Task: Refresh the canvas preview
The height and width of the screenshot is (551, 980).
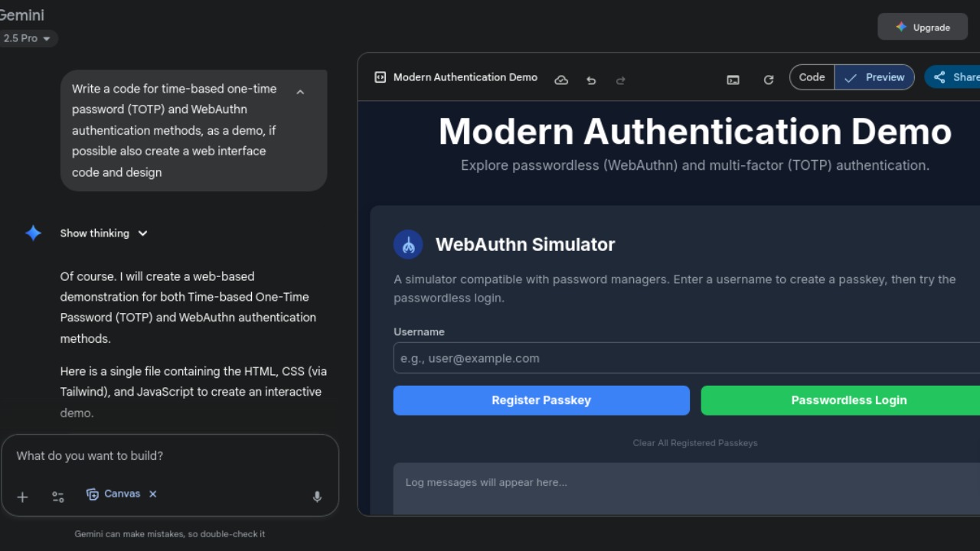Action: [769, 80]
